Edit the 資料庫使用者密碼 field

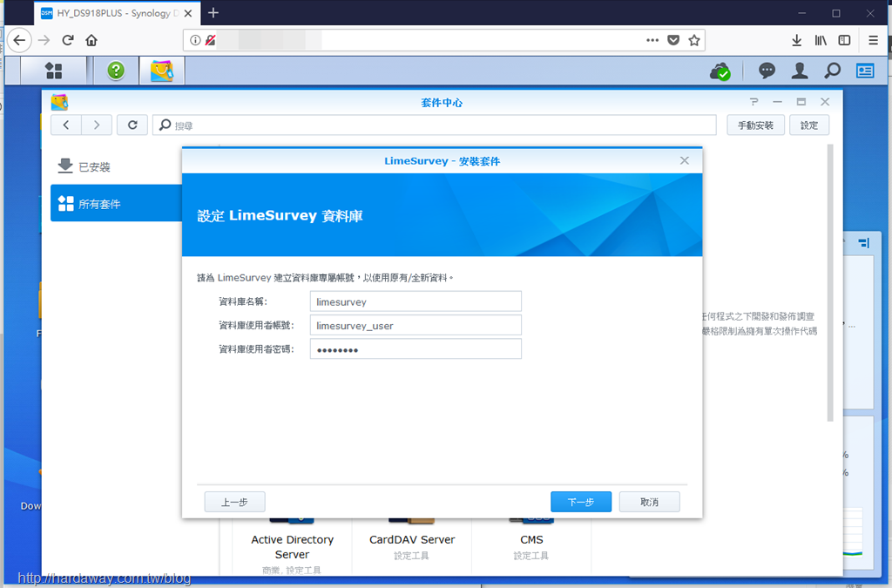coord(416,349)
